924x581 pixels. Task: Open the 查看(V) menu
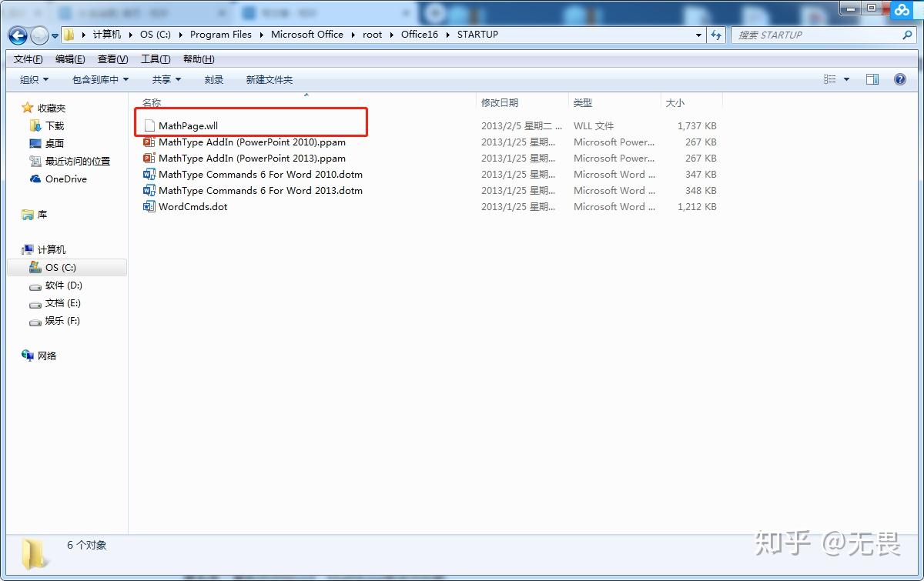tap(112, 59)
